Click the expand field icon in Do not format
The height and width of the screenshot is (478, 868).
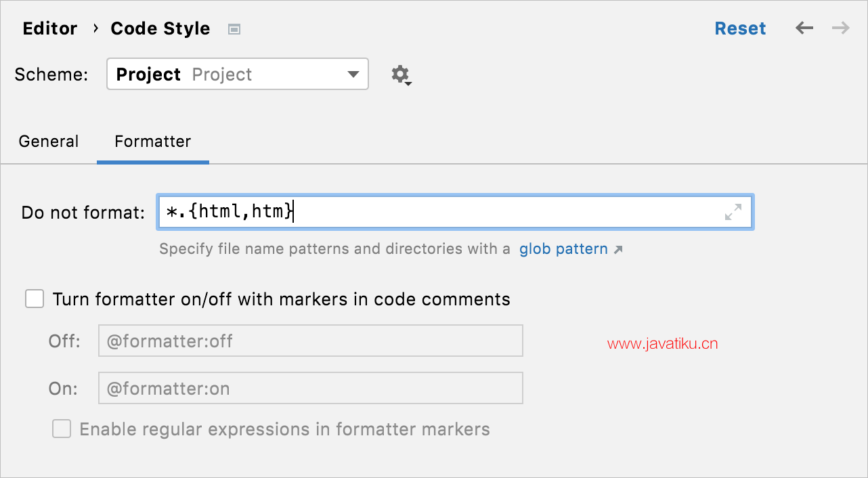pyautogui.click(x=733, y=212)
